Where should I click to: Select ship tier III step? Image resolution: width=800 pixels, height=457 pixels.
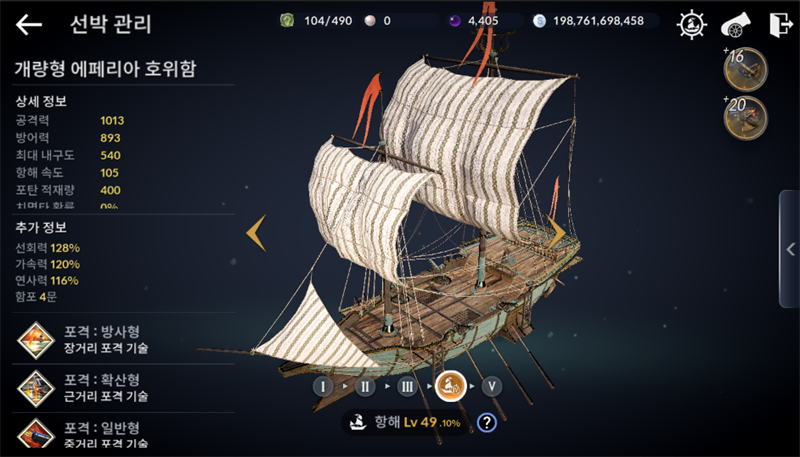click(407, 386)
